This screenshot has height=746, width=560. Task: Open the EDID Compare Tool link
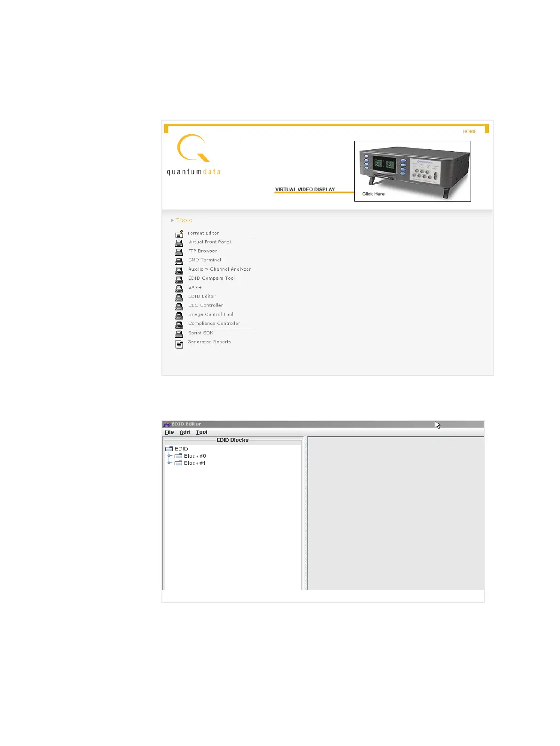(x=211, y=278)
